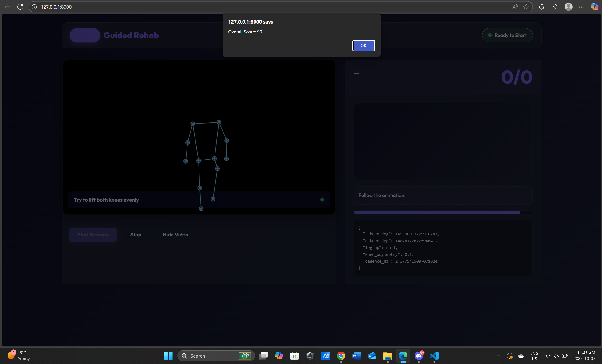Click the address bar URL field
Viewport: 602px width, 364px height.
click(x=244, y=7)
